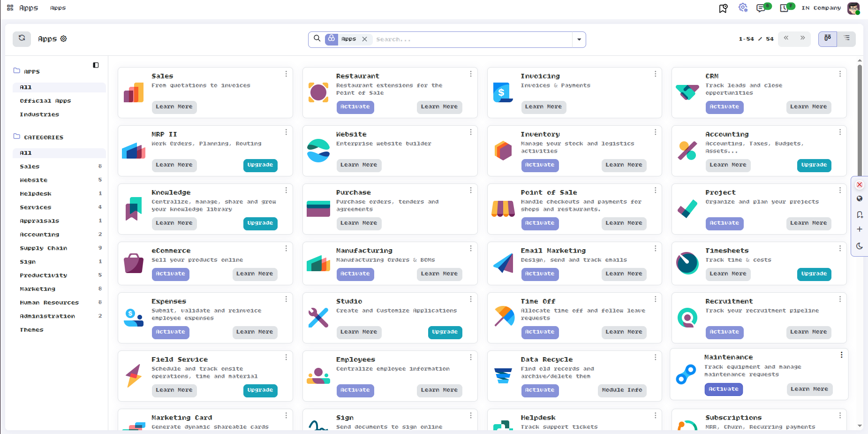Filter by Themes category
The width and height of the screenshot is (868, 434).
pyautogui.click(x=60, y=330)
